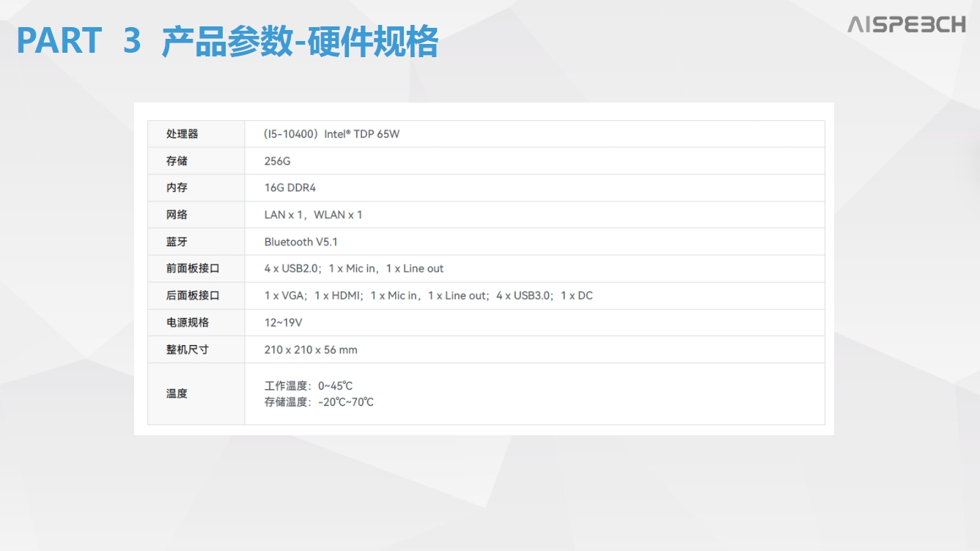This screenshot has width=980, height=551.
Task: Select the 蓝牙 row label
Action: (x=177, y=242)
